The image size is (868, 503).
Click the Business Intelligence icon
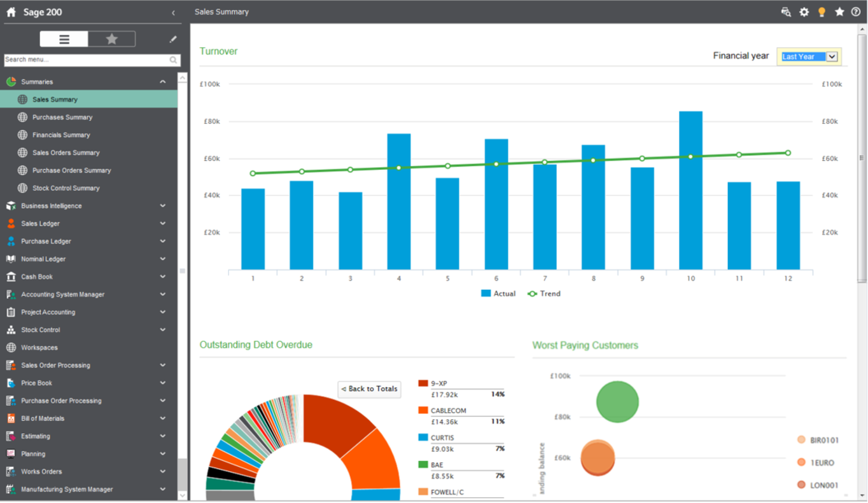click(x=11, y=206)
